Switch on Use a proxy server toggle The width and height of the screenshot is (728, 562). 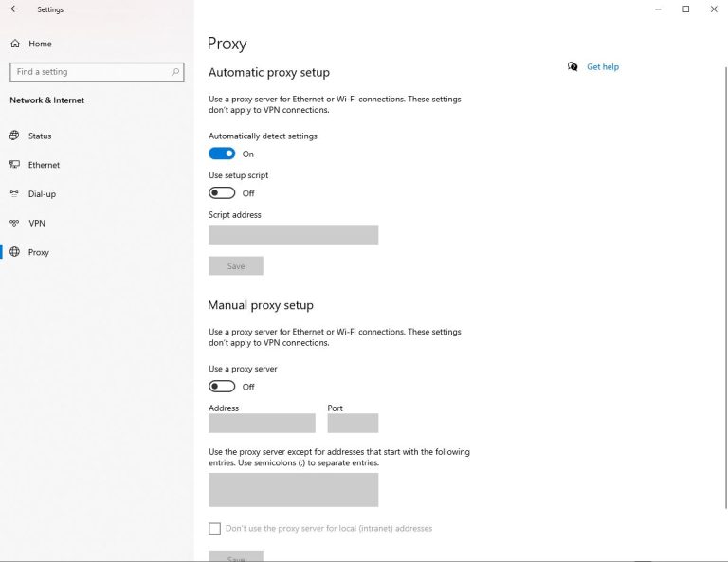tap(222, 387)
